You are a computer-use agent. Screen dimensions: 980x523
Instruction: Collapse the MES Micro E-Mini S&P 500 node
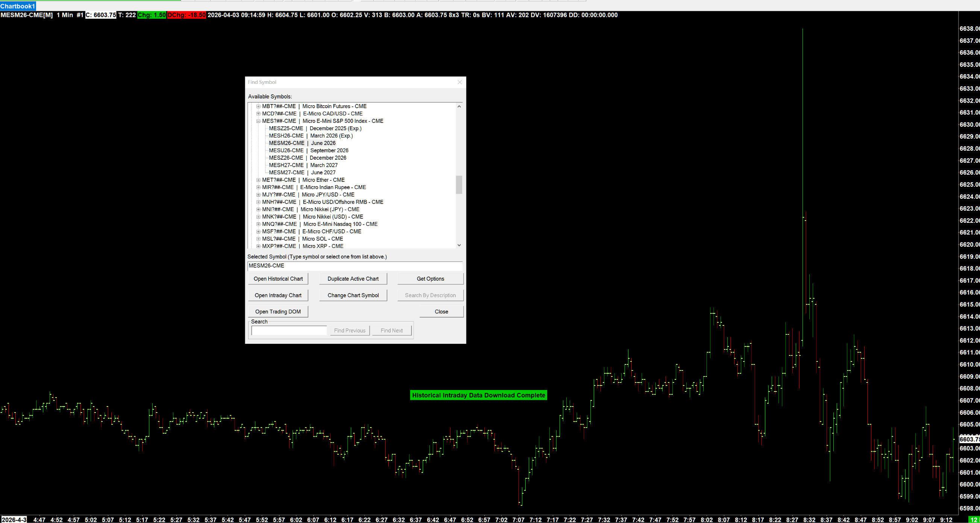(x=258, y=121)
